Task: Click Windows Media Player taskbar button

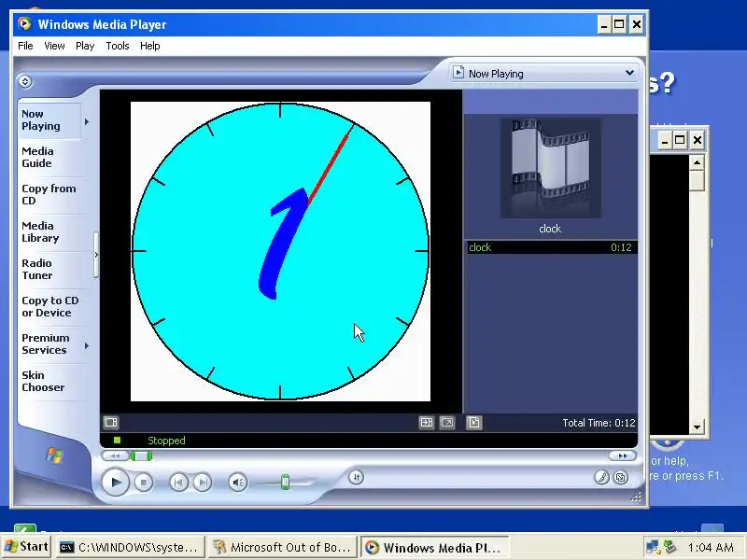Action: click(434, 547)
